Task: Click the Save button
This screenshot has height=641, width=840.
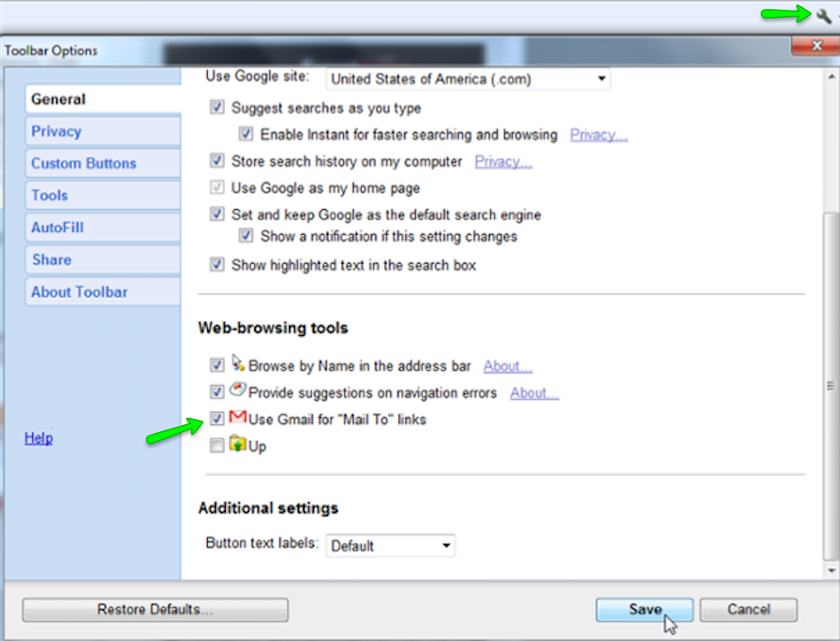Action: pos(644,609)
